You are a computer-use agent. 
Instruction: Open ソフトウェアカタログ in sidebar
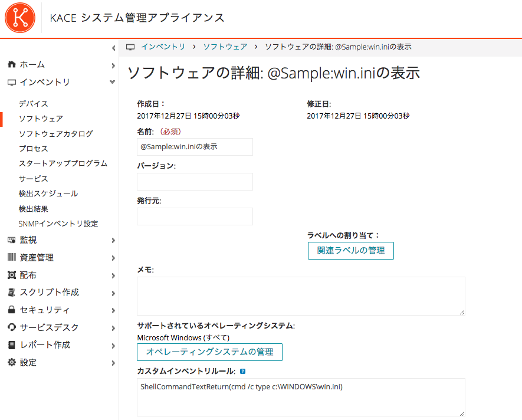pyautogui.click(x=56, y=133)
